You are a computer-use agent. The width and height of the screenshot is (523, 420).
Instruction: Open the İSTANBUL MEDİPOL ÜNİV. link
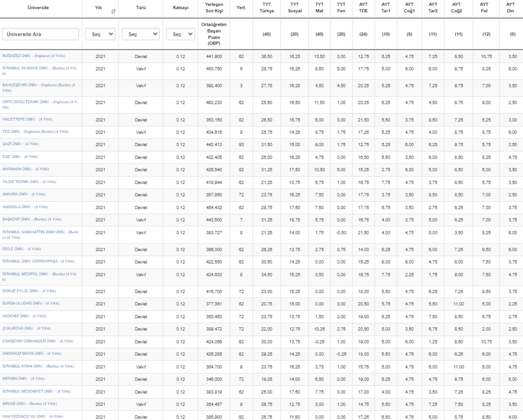coord(39,276)
